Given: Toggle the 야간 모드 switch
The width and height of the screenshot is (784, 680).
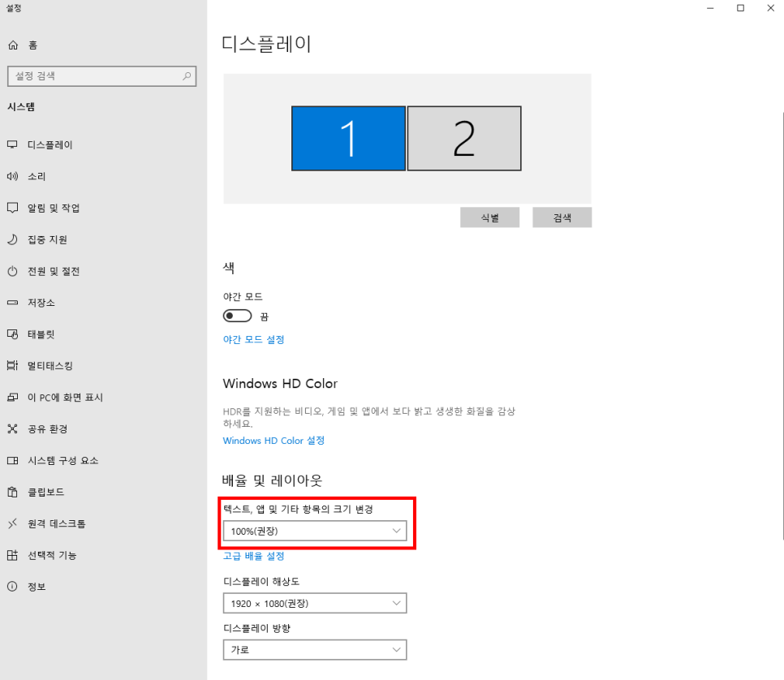Looking at the screenshot, I should (x=237, y=316).
